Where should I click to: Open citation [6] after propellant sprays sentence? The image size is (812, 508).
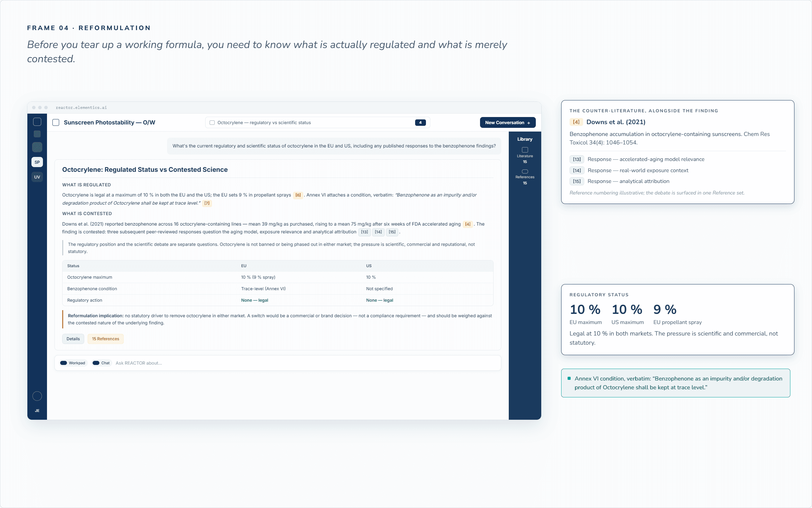[298, 195]
